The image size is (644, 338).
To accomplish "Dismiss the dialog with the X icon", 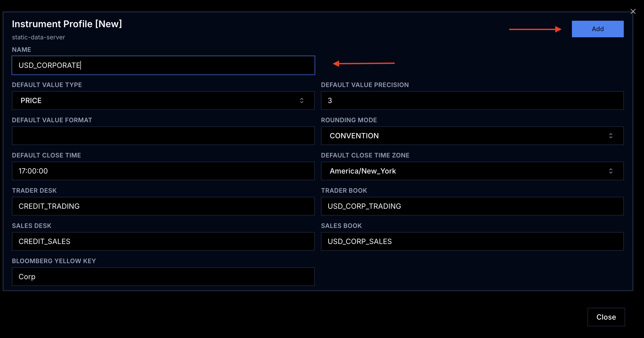I will [x=633, y=11].
